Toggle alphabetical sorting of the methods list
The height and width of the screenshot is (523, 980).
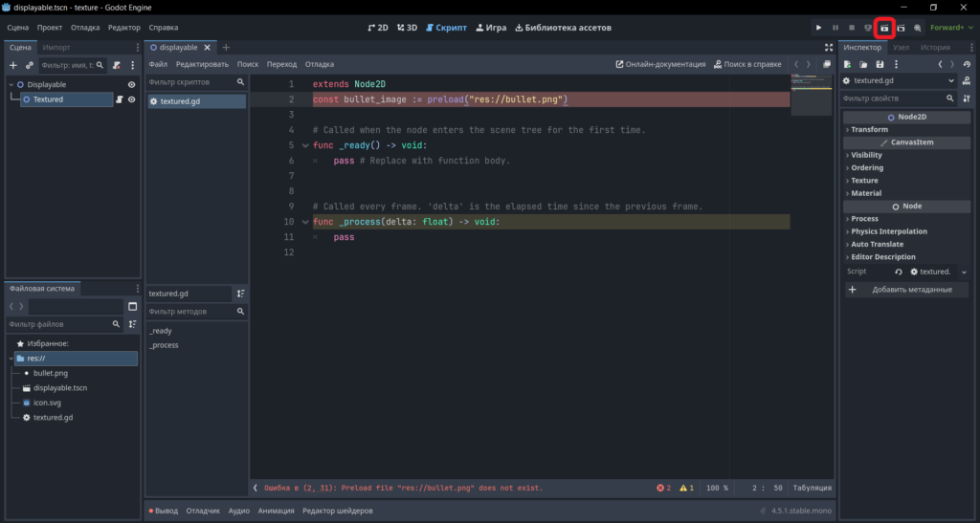(x=240, y=294)
